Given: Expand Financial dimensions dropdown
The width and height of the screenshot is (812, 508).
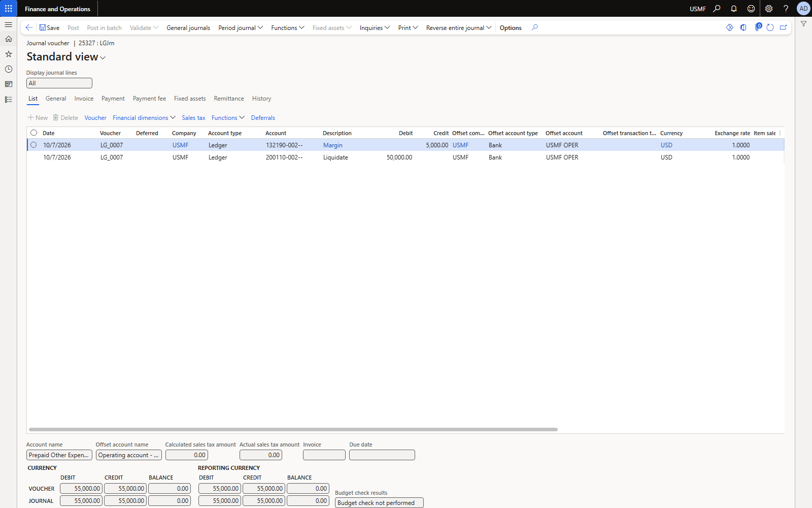Looking at the screenshot, I should [144, 118].
